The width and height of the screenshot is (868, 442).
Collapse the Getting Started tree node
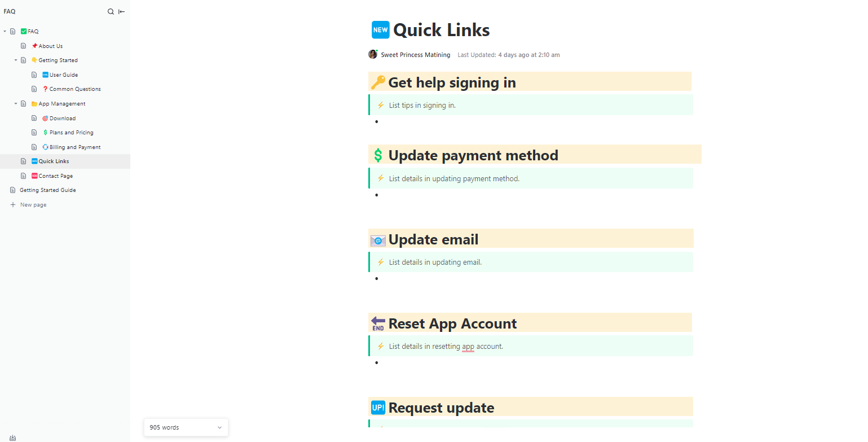coord(15,60)
